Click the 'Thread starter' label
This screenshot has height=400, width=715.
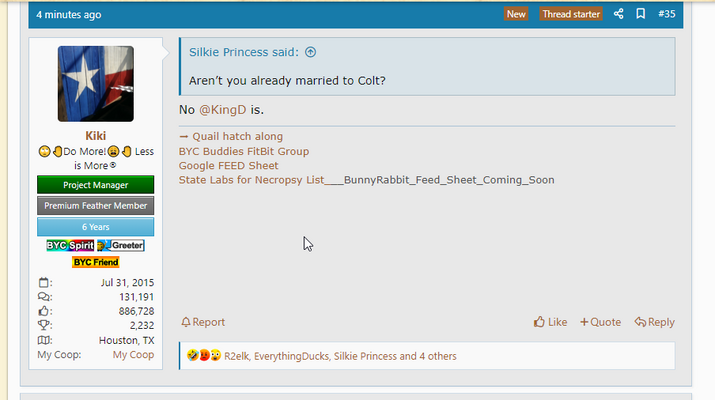click(x=571, y=14)
